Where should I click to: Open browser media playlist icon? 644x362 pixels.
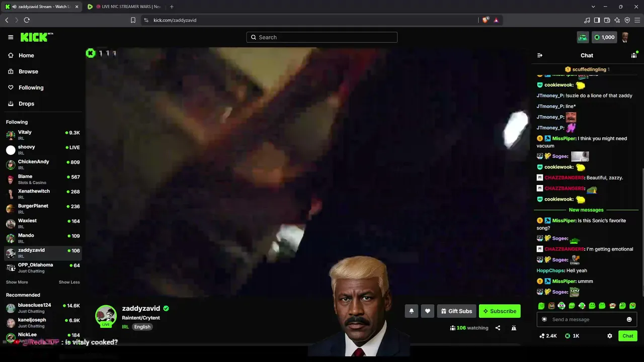587,20
